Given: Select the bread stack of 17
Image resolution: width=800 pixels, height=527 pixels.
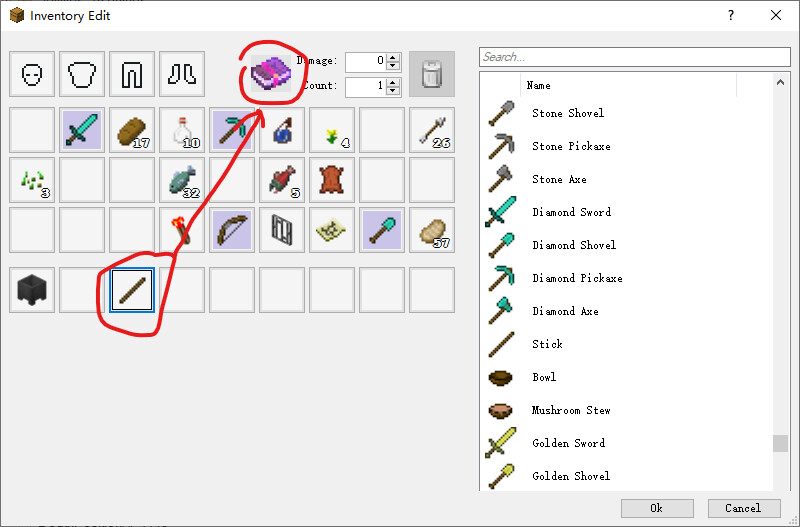Looking at the screenshot, I should pyautogui.click(x=132, y=130).
